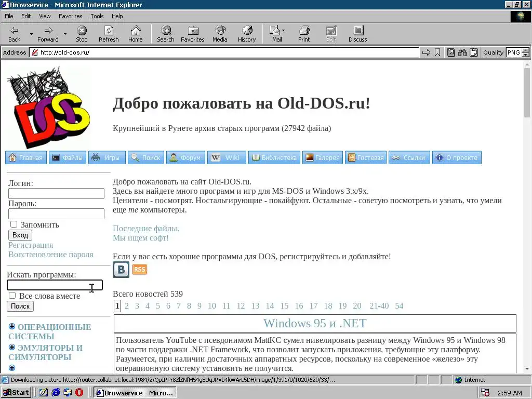Open the File menu
Screen dimensions: 532x399
coord(9,16)
